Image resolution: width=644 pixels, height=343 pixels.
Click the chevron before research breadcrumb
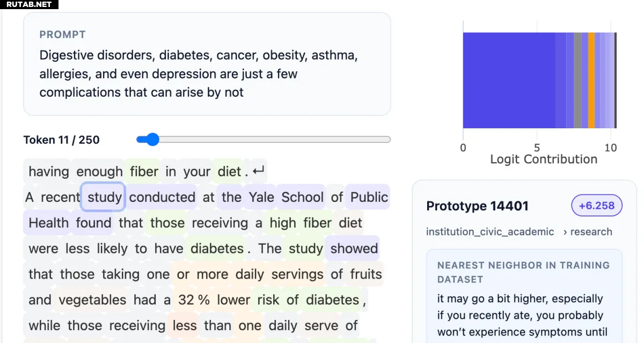(x=565, y=232)
